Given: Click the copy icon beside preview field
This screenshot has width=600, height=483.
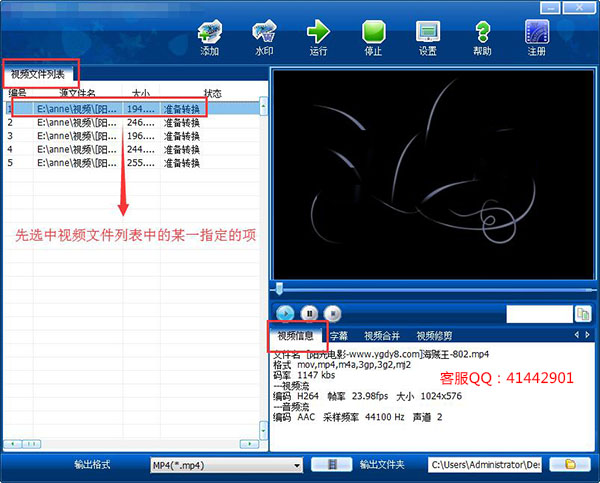Looking at the screenshot, I should (583, 314).
